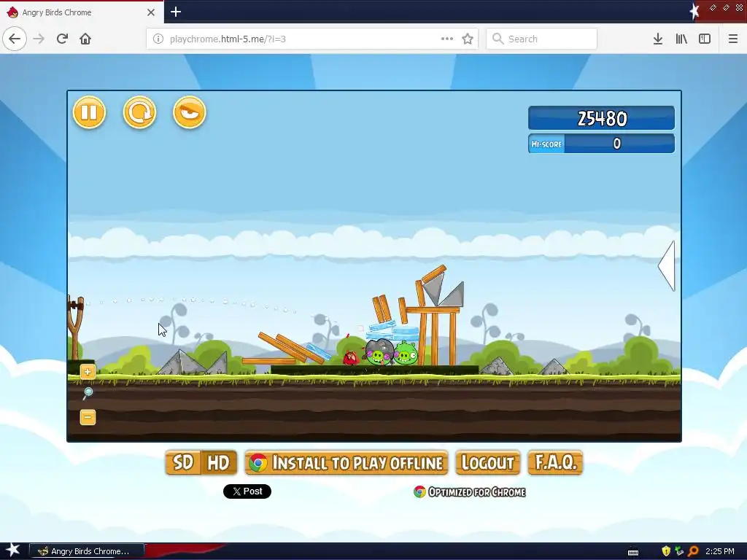Click the current score 25480
The height and width of the screenshot is (560, 747).
pyautogui.click(x=602, y=118)
